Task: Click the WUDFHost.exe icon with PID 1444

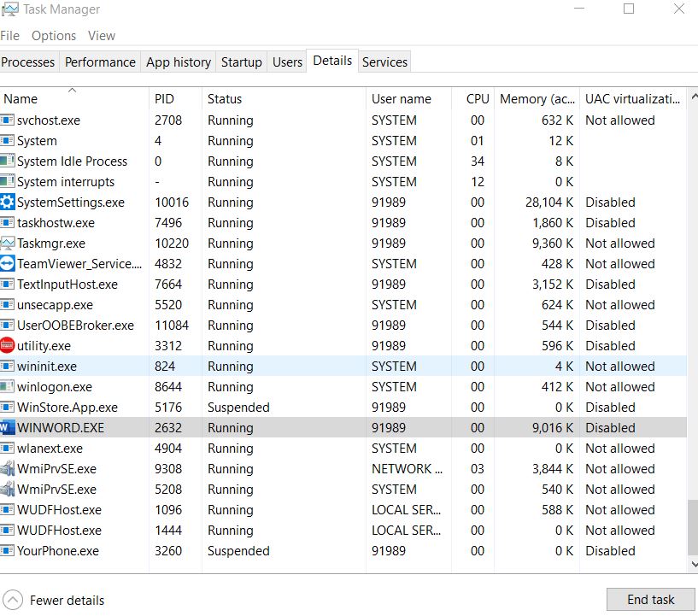Action: 7,530
